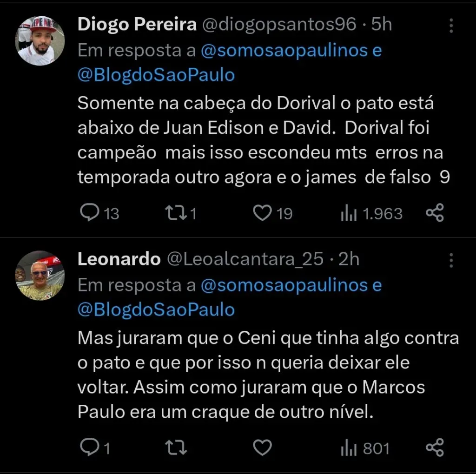Image resolution: width=476 pixels, height=474 pixels.
Task: Like Leonardo's tweet with the heart
Action: click(x=262, y=448)
